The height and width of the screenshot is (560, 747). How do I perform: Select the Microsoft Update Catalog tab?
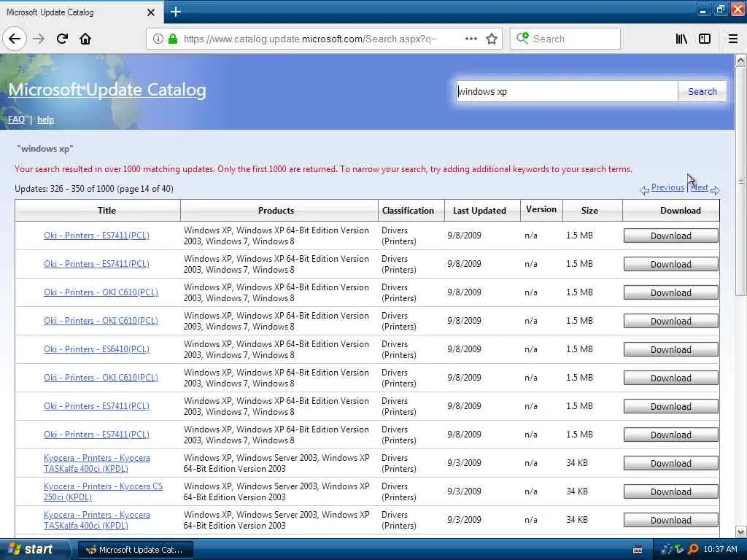(81, 12)
